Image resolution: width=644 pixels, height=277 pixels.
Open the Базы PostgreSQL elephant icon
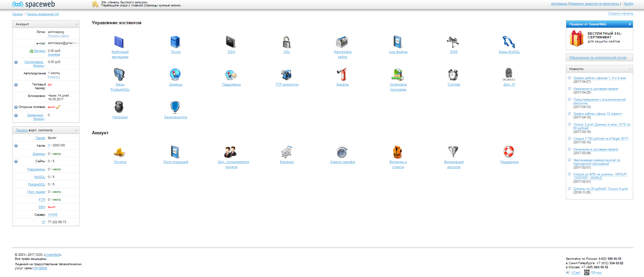tap(119, 75)
